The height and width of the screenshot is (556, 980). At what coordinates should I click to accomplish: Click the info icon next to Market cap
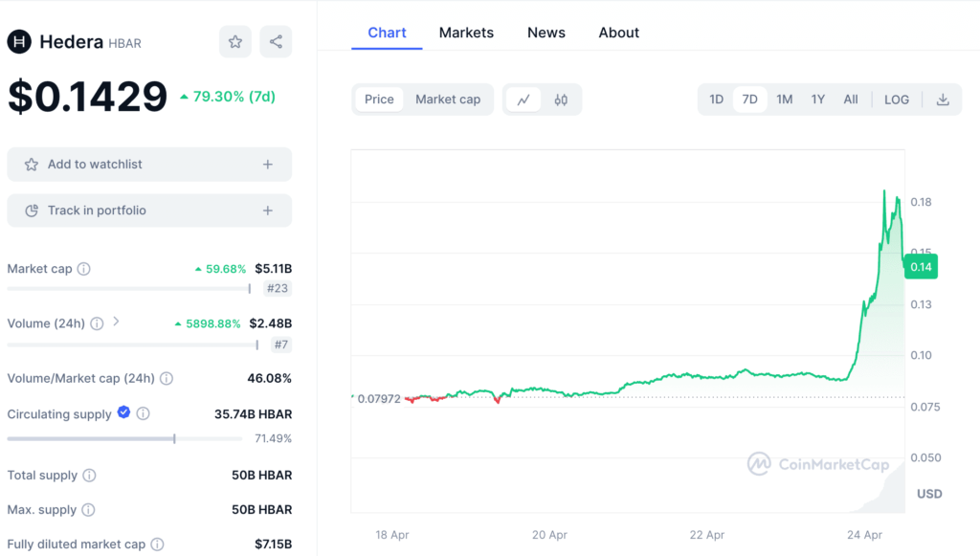coord(83,269)
